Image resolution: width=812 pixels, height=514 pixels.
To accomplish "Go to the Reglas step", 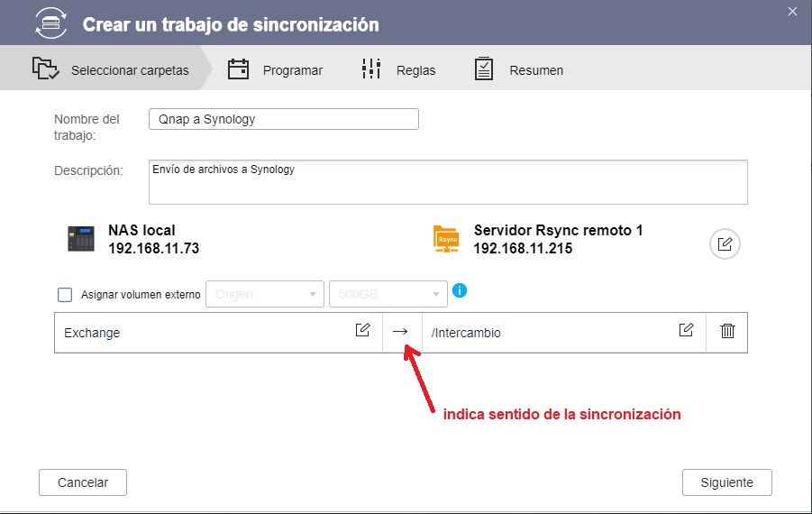I will [397, 70].
